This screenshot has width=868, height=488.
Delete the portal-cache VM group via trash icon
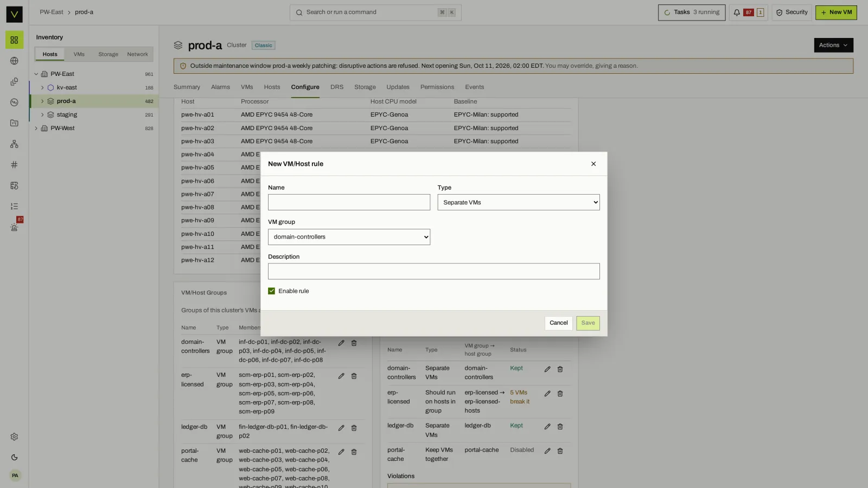coord(354,452)
